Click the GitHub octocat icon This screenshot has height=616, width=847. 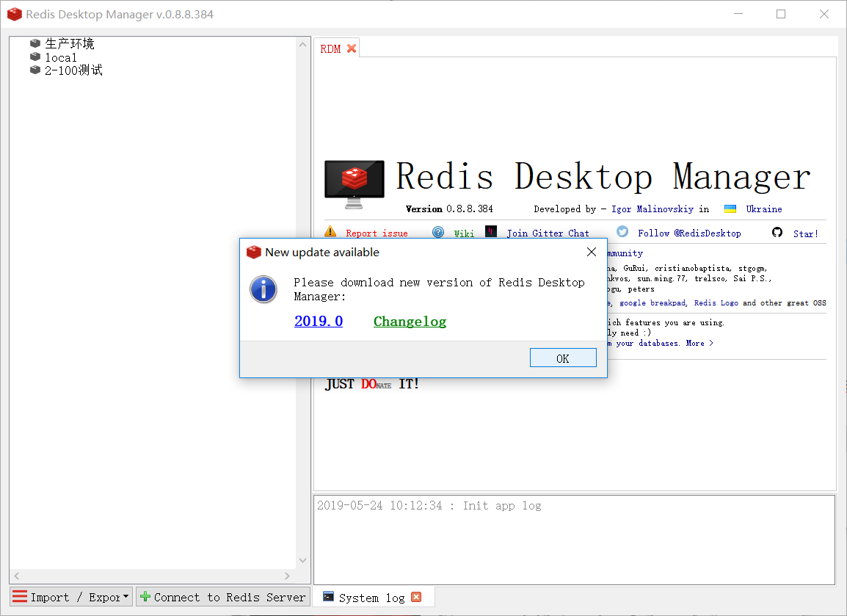pyautogui.click(x=777, y=232)
